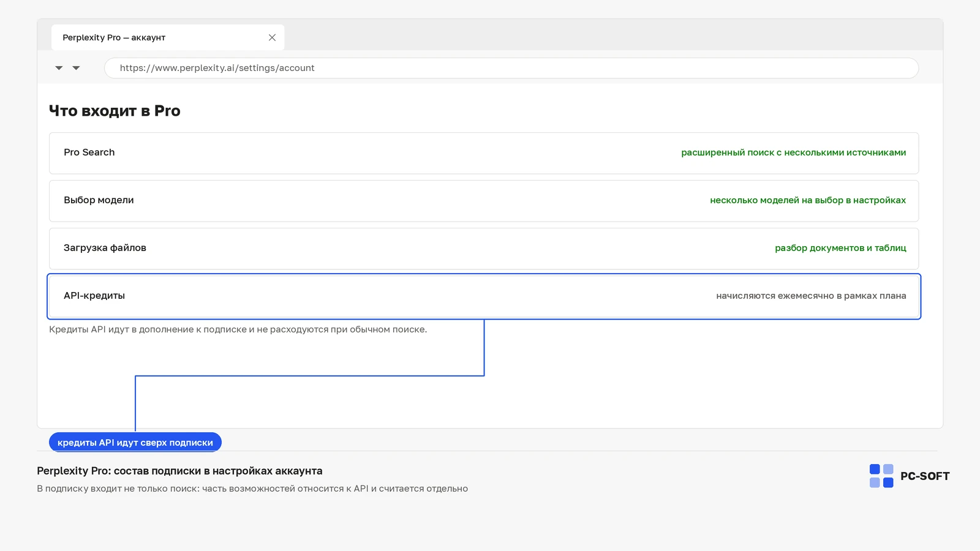Focus the address bar with perplexity.ai URL
The width and height of the screenshot is (980, 551).
pyautogui.click(x=511, y=68)
